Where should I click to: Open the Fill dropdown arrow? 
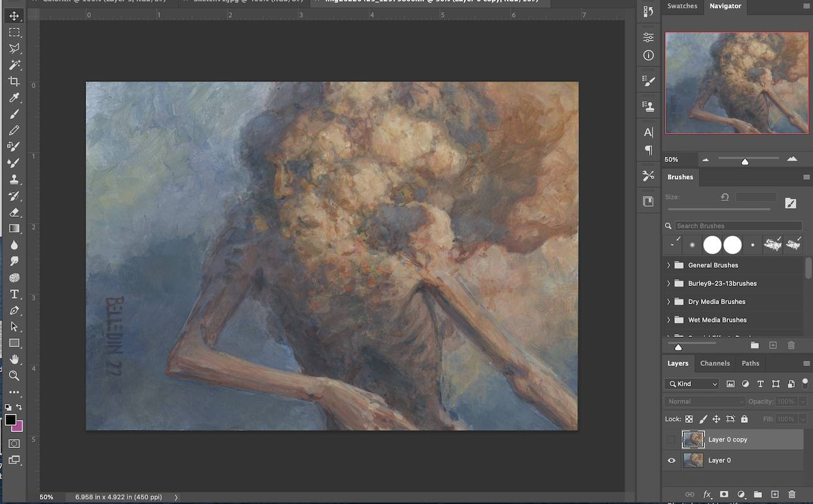(x=803, y=419)
